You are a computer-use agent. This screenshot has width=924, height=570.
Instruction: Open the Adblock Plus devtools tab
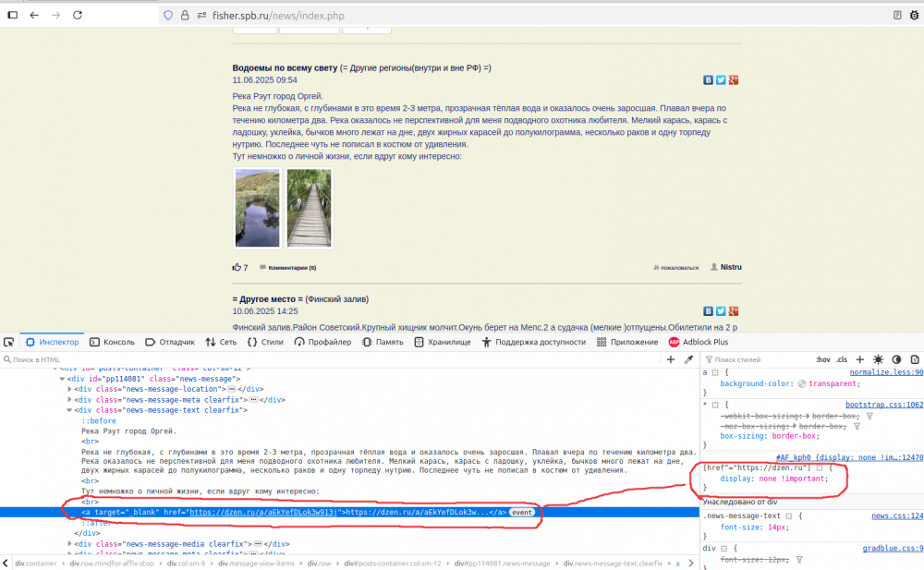699,342
